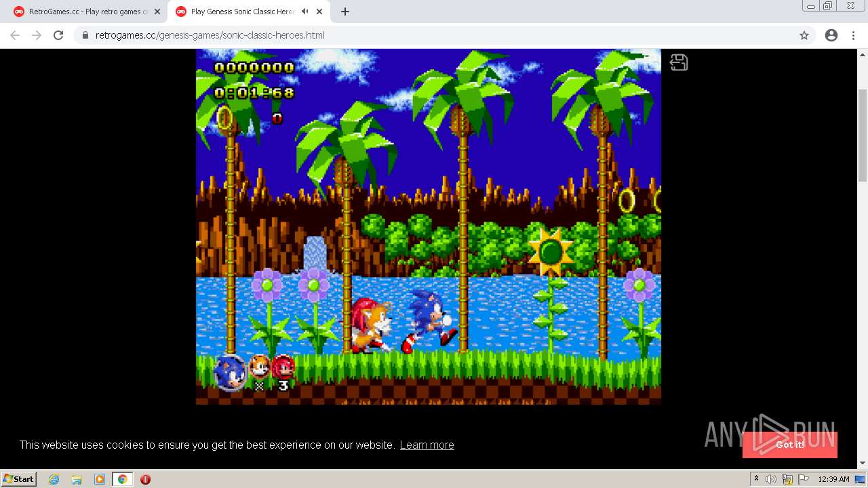Screen dimensions: 868x488
Task: Open the volume control in the tray
Action: (x=770, y=479)
